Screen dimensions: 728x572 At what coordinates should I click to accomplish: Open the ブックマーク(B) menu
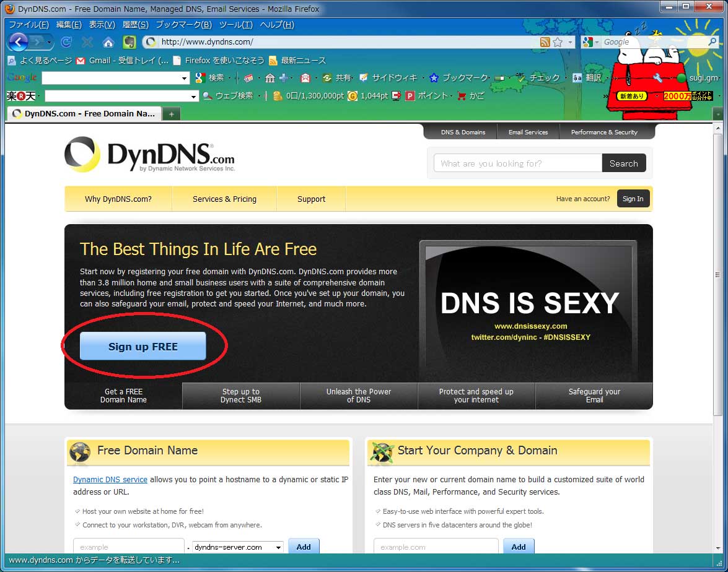[x=183, y=25]
